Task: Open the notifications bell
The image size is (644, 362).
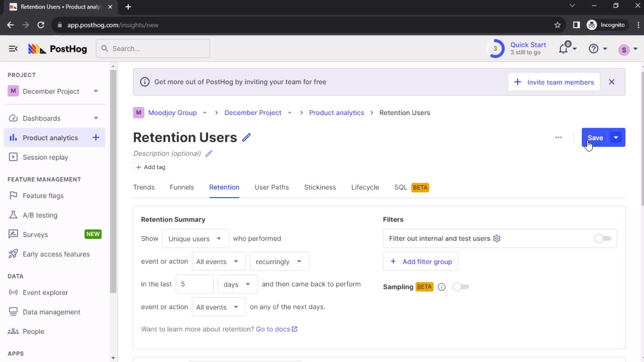Action: tap(563, 49)
